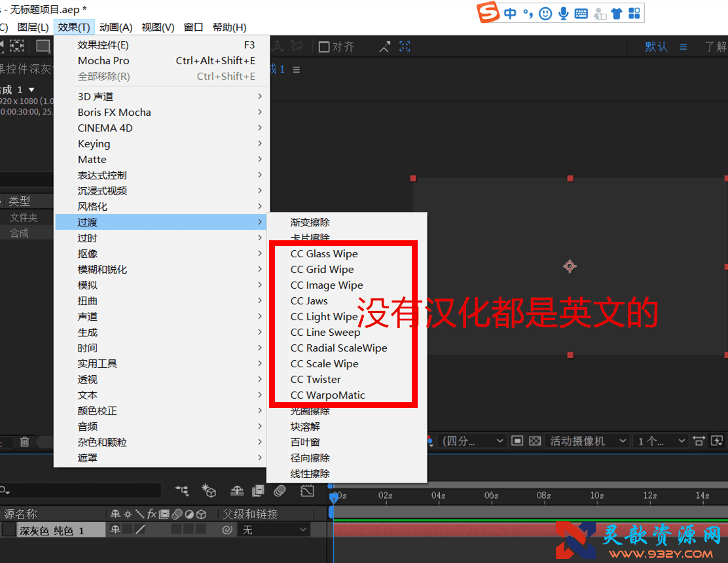This screenshot has height=563, width=728.
Task: Open the graph editor icon in timeline
Action: coord(307,490)
